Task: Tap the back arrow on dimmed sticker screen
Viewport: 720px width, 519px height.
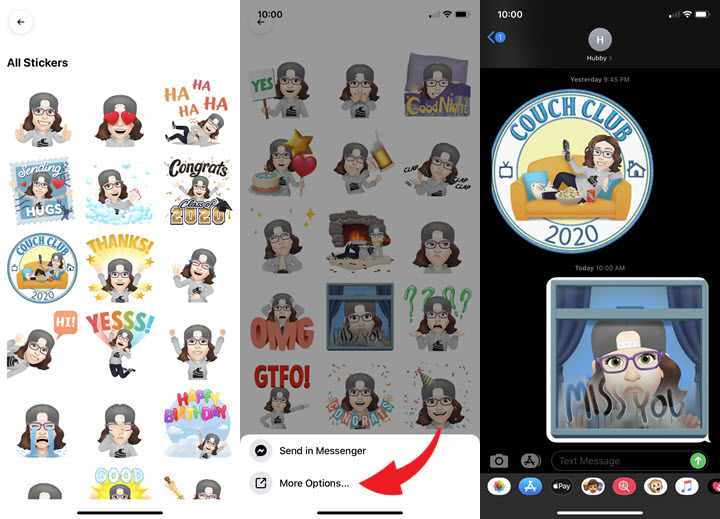Action: pos(261,22)
